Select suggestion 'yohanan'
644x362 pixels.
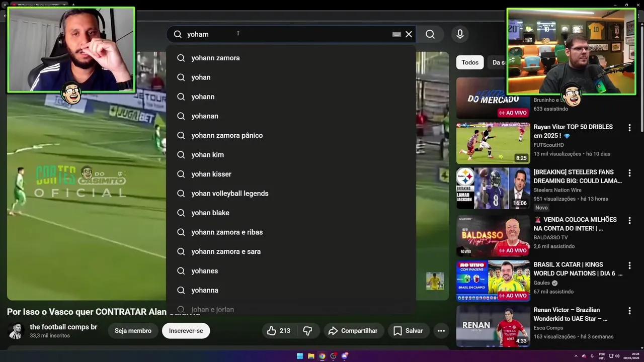(291, 116)
